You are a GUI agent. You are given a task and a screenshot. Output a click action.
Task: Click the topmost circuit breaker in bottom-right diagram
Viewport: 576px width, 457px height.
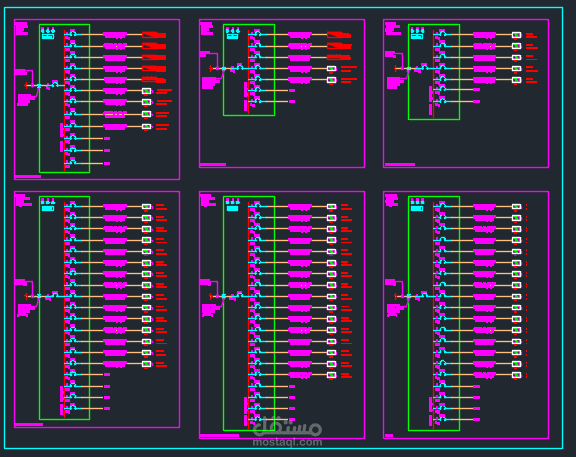(x=442, y=205)
